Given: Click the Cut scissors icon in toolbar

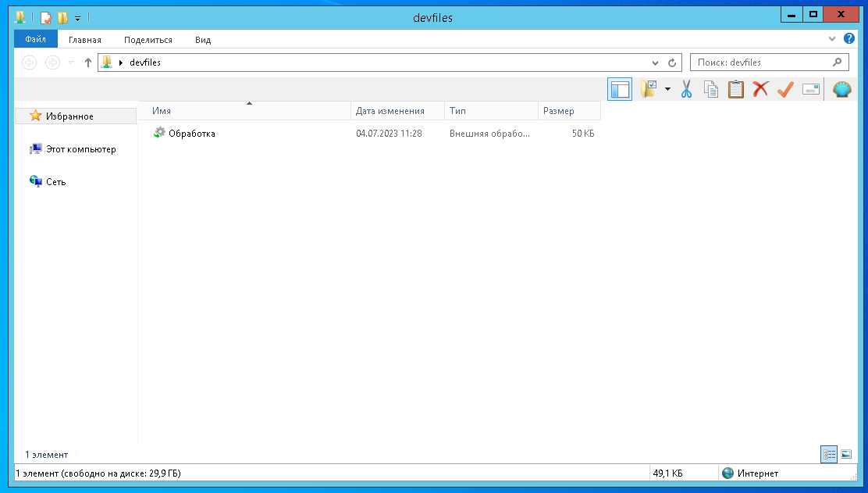Looking at the screenshot, I should click(686, 90).
